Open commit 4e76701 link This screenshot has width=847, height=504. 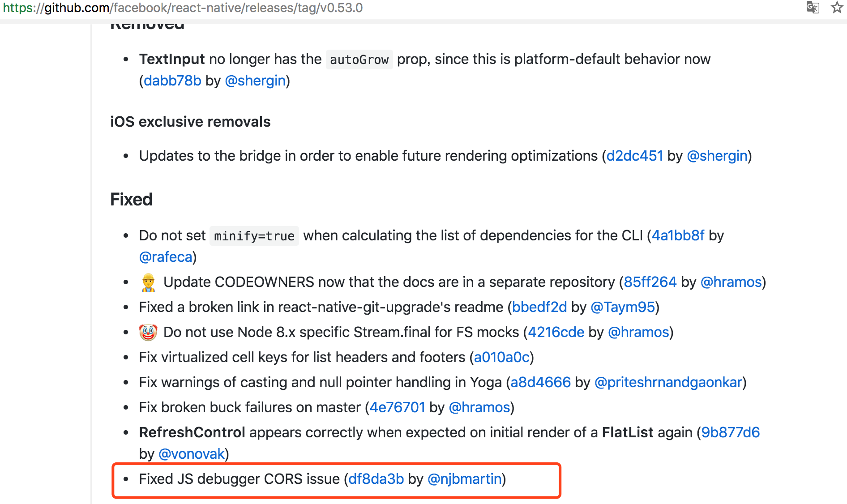coord(397,407)
